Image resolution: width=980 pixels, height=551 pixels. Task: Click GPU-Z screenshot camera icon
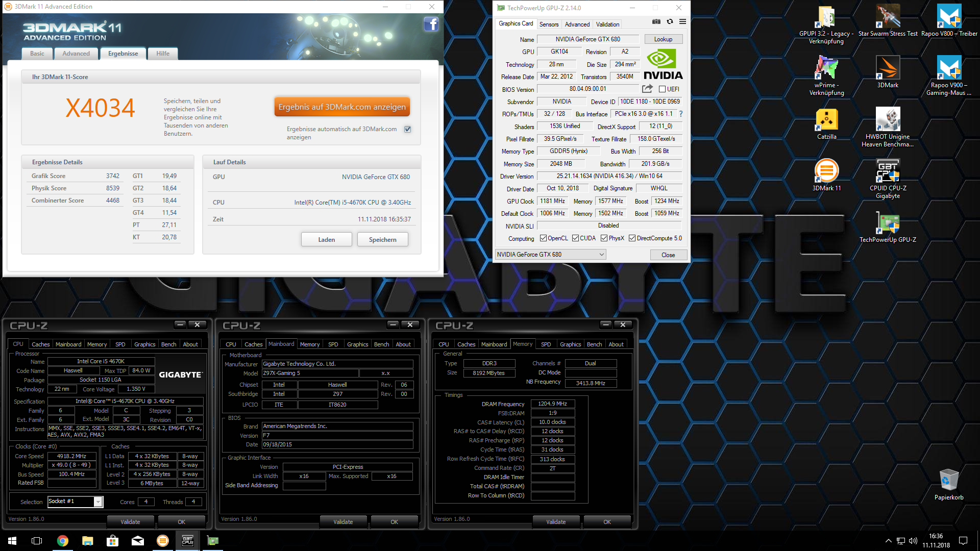coord(656,21)
